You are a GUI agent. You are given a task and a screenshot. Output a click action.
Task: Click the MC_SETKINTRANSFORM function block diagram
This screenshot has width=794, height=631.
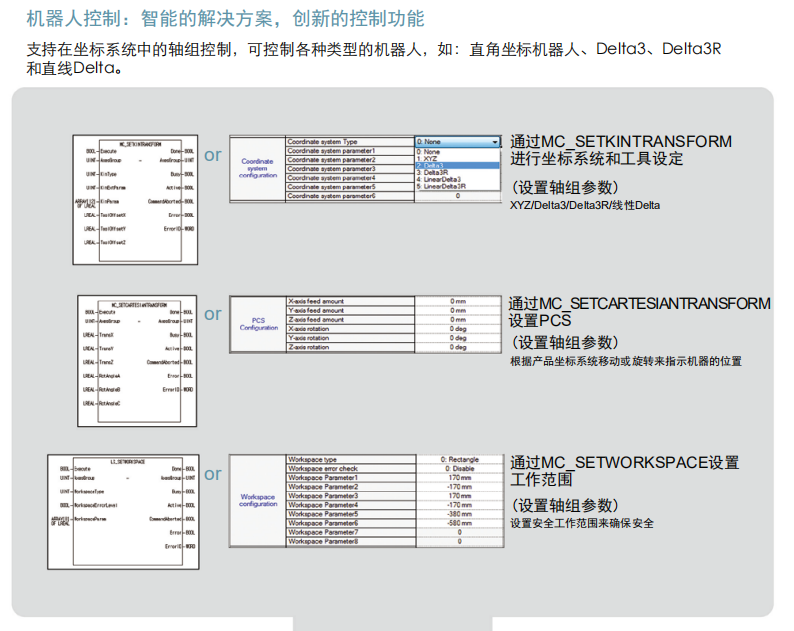click(x=133, y=198)
